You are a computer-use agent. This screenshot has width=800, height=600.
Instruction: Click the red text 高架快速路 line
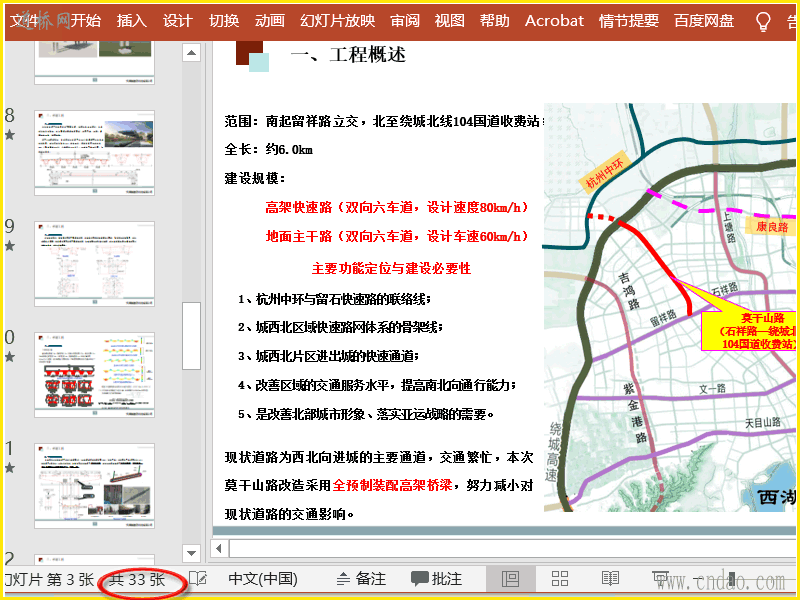(397, 207)
